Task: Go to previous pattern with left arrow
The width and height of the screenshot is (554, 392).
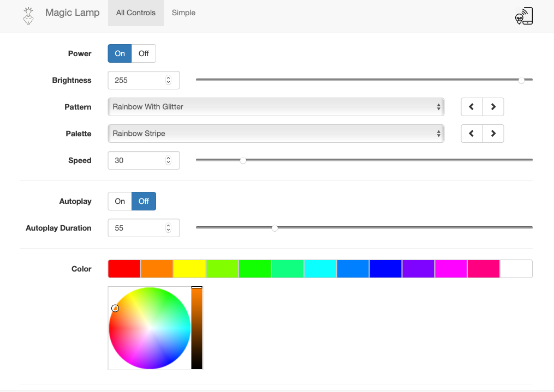Action: 472,107
